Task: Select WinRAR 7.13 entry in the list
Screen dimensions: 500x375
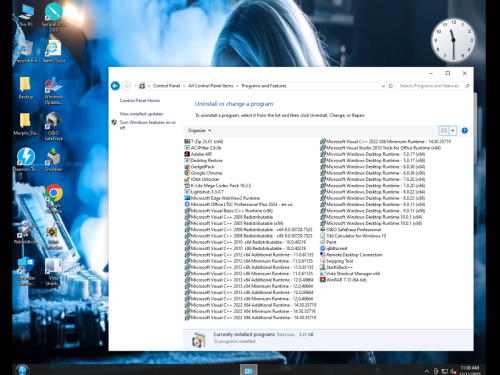Action: point(343,280)
